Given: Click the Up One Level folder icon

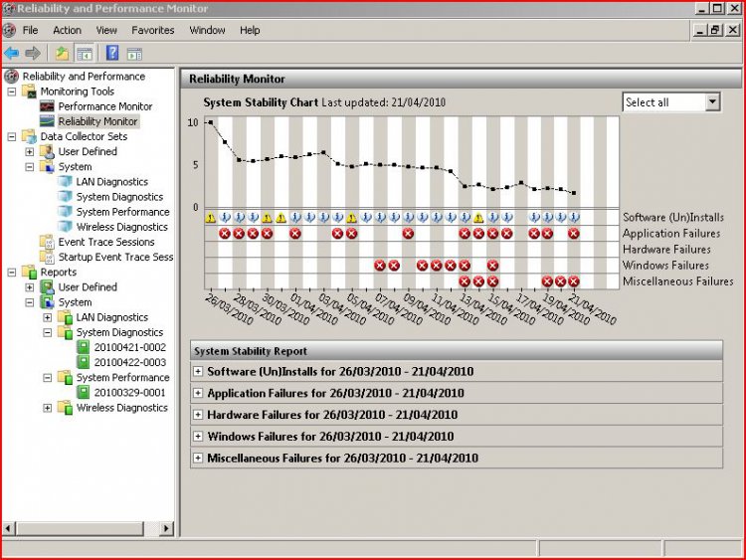Looking at the screenshot, I should click(x=62, y=54).
